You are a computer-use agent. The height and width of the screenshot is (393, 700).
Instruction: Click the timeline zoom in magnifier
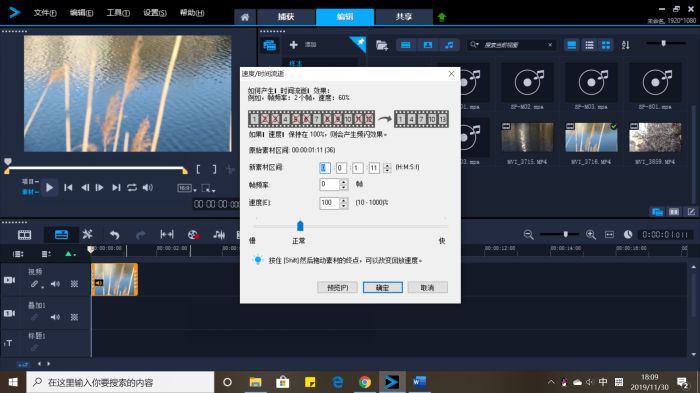[x=591, y=234]
